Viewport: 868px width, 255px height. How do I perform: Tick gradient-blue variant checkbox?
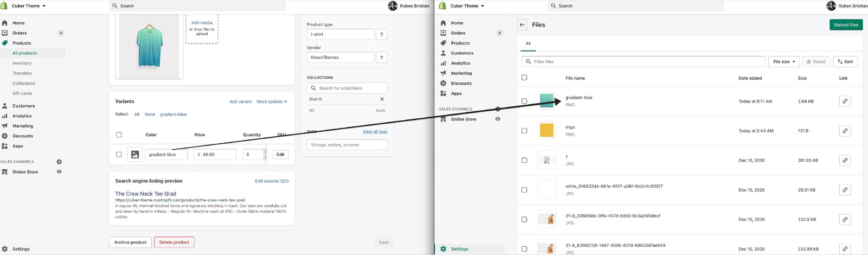pyautogui.click(x=119, y=155)
